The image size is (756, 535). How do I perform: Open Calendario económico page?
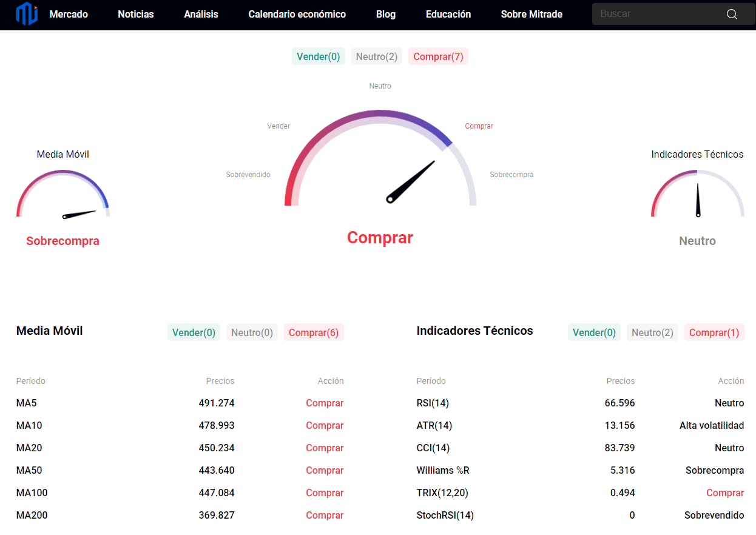tap(297, 14)
